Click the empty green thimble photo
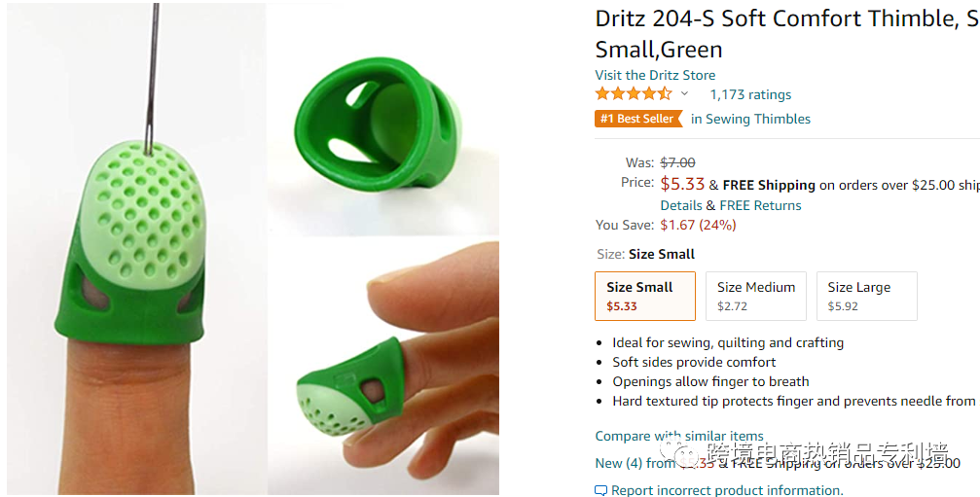The width and height of the screenshot is (980, 497). click(x=383, y=118)
